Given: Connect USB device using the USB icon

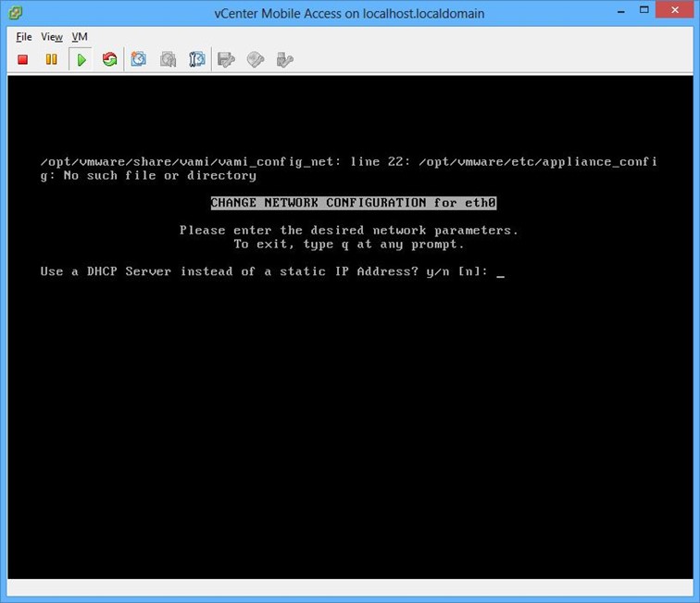Looking at the screenshot, I should coord(284,59).
